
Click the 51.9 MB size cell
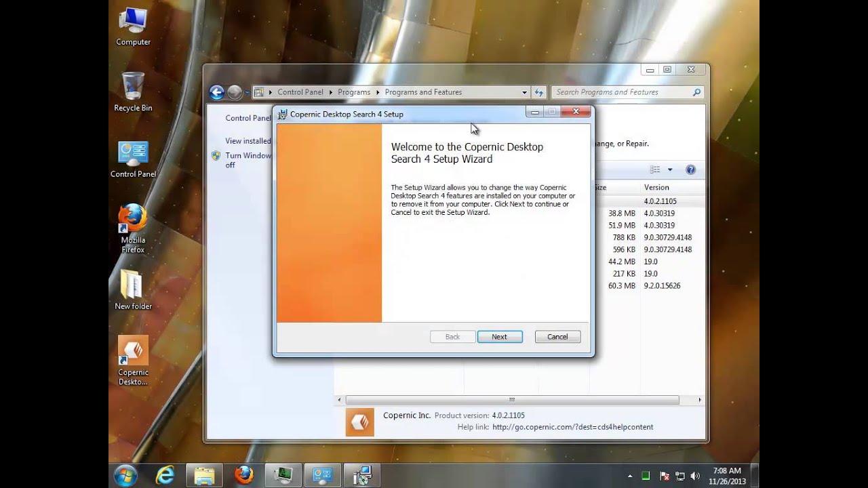tap(622, 226)
